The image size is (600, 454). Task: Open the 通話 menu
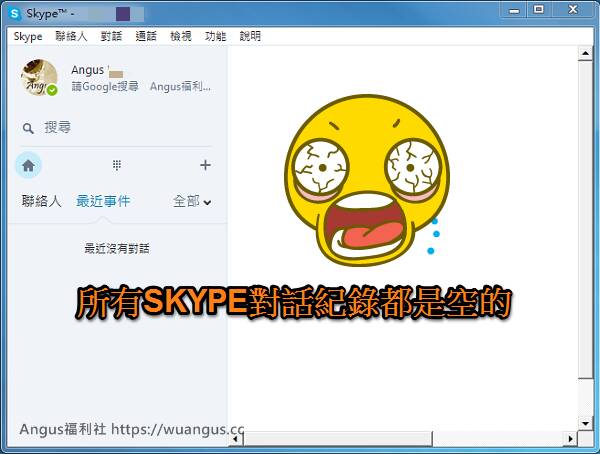pyautogui.click(x=146, y=36)
